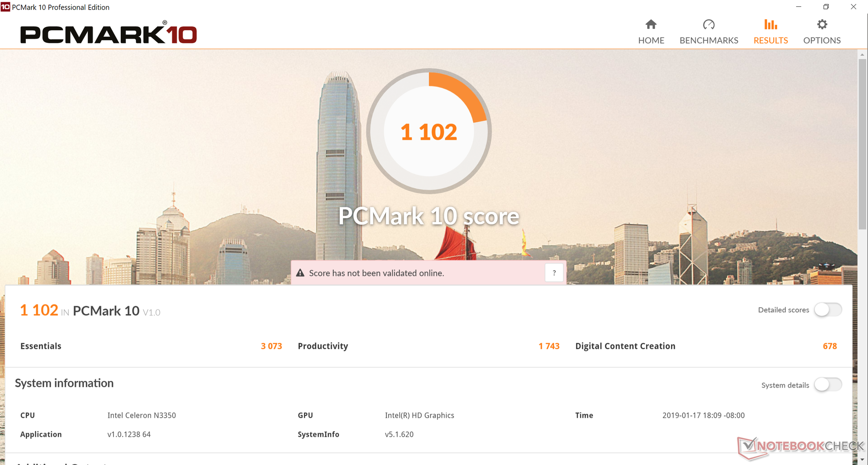The height and width of the screenshot is (465, 868).
Task: Click the System information heading
Action: click(64, 383)
